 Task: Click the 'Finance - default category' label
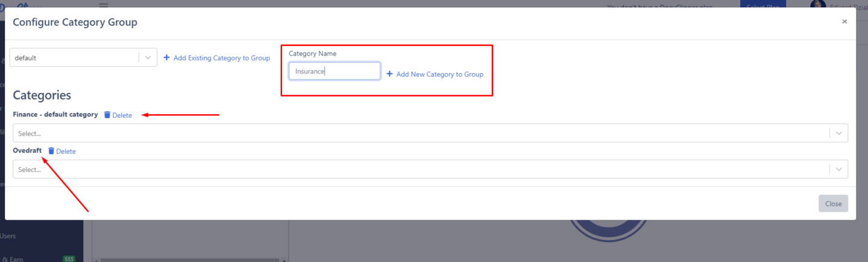55,115
